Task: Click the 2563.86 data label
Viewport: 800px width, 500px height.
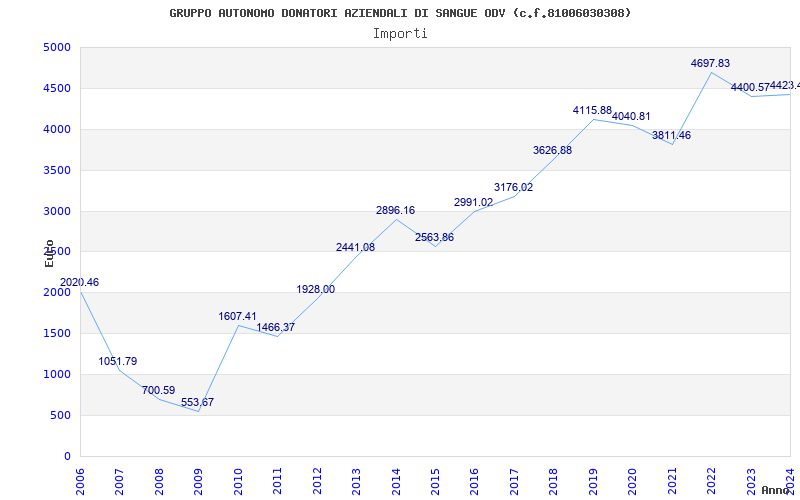Action: tap(434, 237)
